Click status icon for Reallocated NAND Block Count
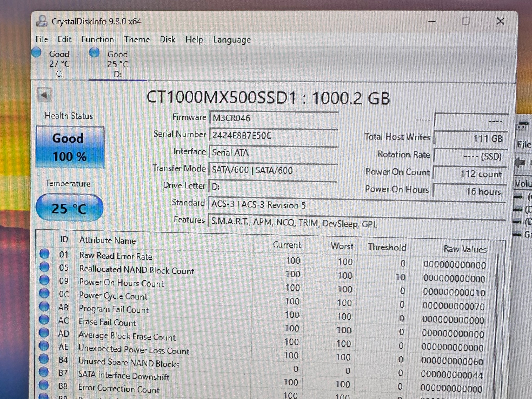The width and height of the screenshot is (532, 399). click(44, 267)
